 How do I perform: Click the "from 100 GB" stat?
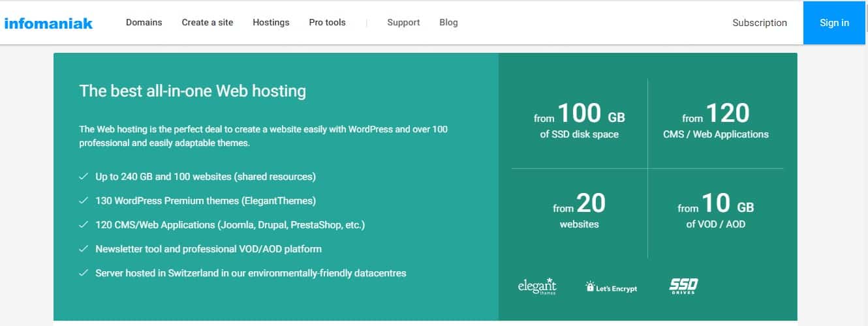coord(579,115)
